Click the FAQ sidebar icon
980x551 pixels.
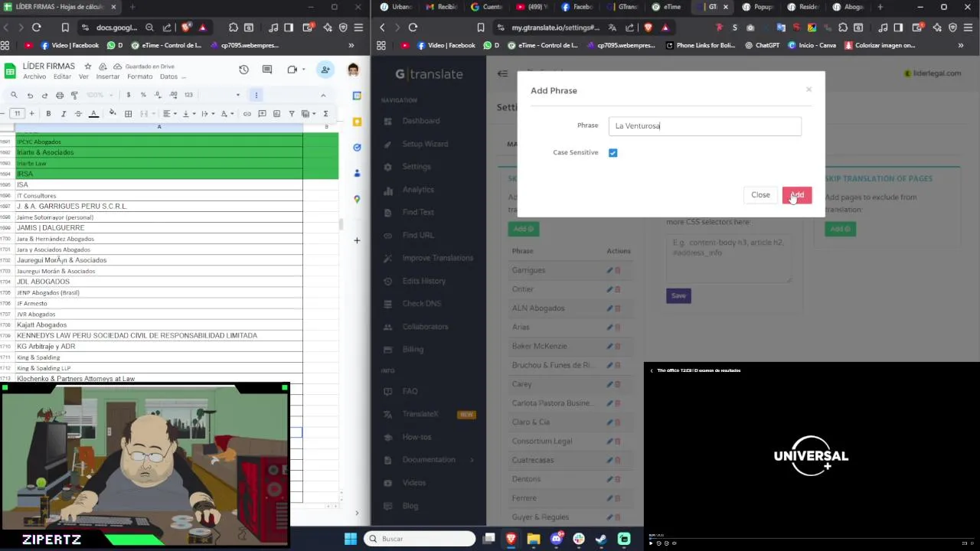click(x=388, y=391)
